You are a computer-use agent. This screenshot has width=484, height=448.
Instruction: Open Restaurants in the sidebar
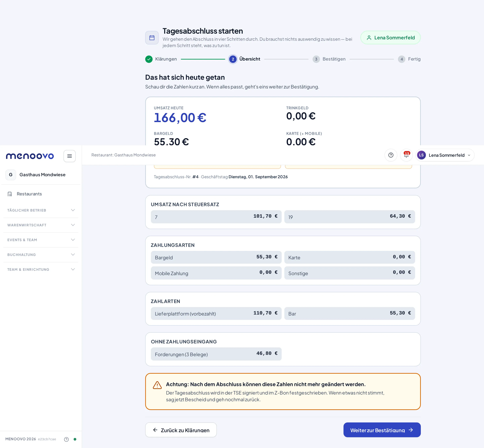[41, 194]
